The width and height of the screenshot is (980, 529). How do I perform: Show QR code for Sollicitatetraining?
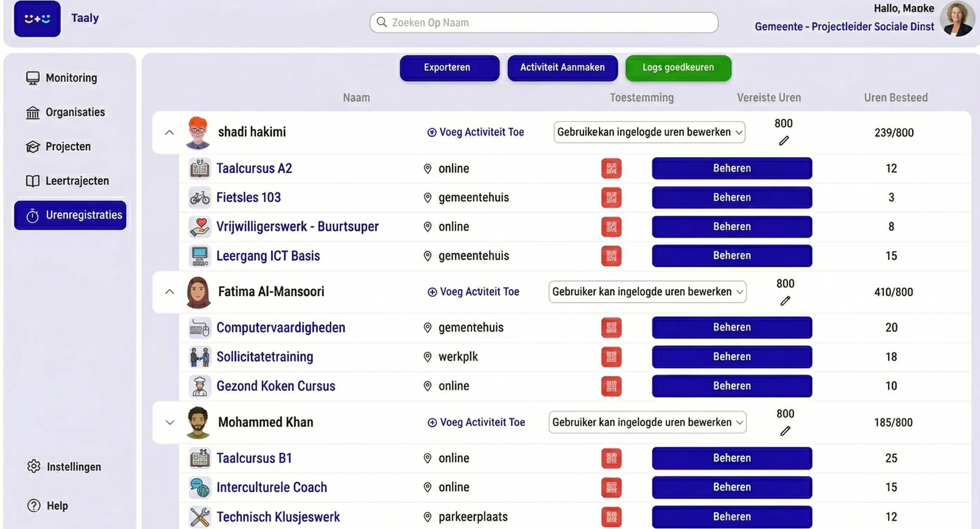pyautogui.click(x=611, y=357)
